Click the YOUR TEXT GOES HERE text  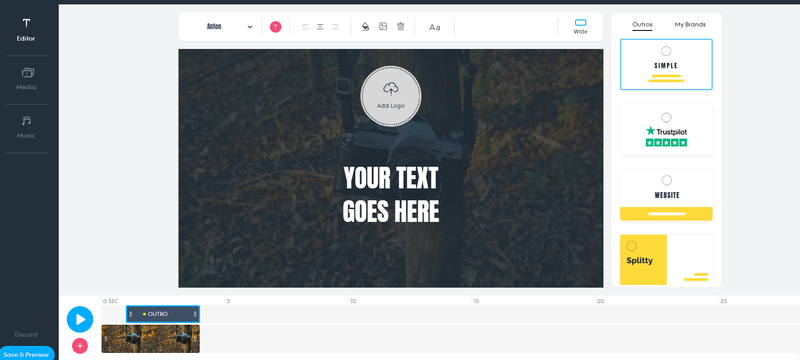click(x=391, y=195)
